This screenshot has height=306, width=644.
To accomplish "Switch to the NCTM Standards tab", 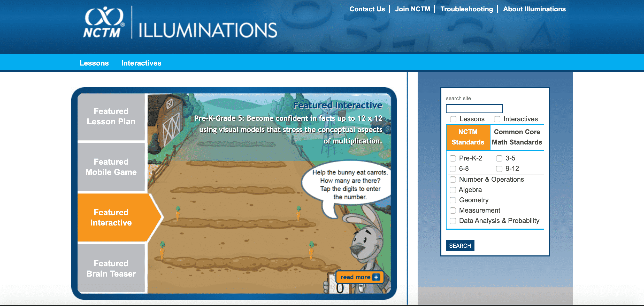I will [x=468, y=137].
